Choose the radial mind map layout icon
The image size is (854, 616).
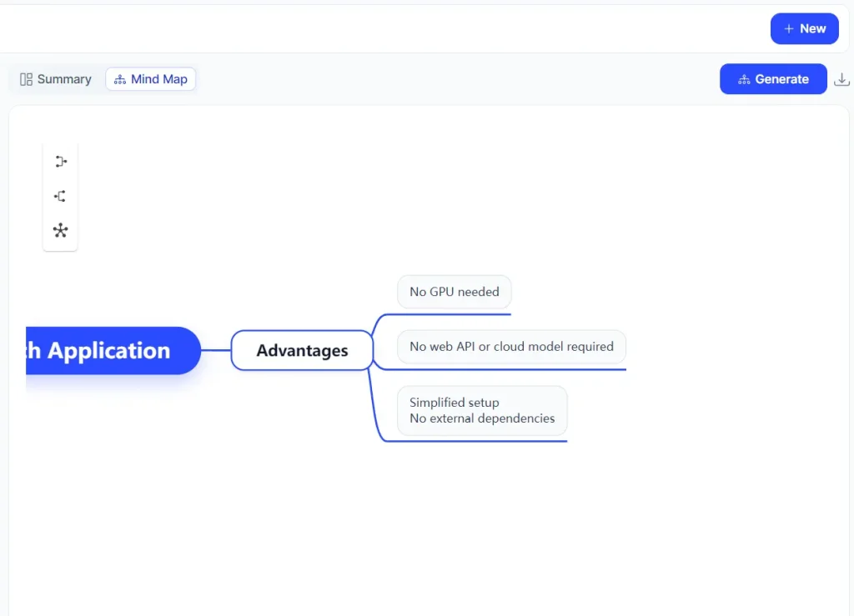(60, 231)
